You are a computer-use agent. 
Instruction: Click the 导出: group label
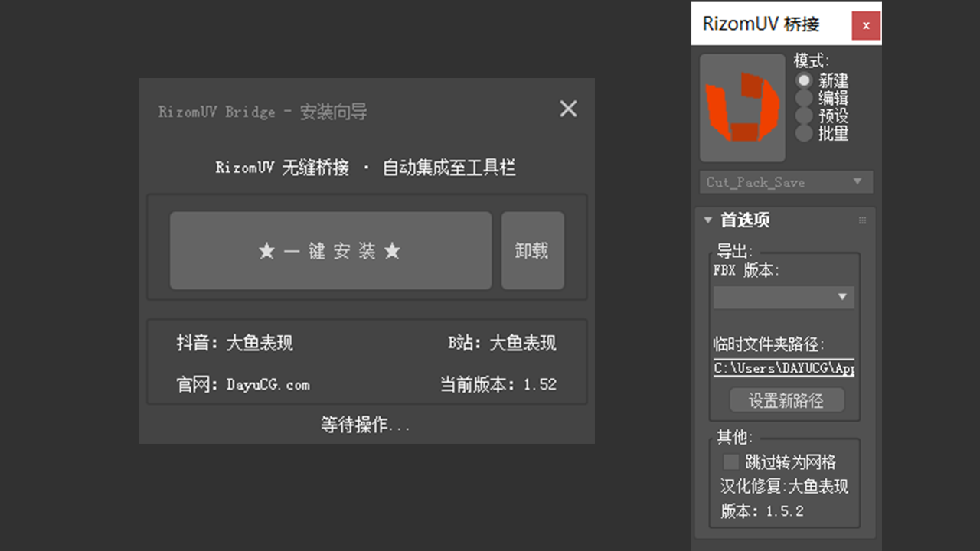734,251
